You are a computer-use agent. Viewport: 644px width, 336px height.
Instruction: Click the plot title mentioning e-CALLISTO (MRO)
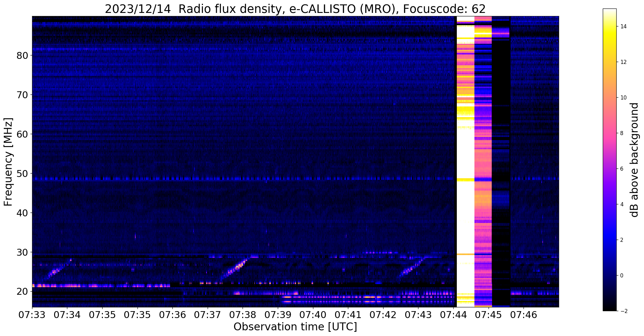tap(295, 9)
